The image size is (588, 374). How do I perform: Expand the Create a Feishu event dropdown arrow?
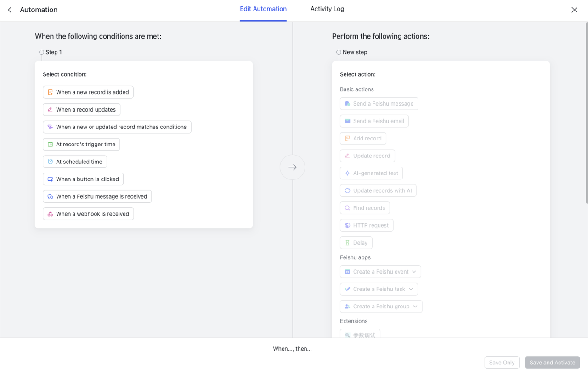pyautogui.click(x=414, y=272)
